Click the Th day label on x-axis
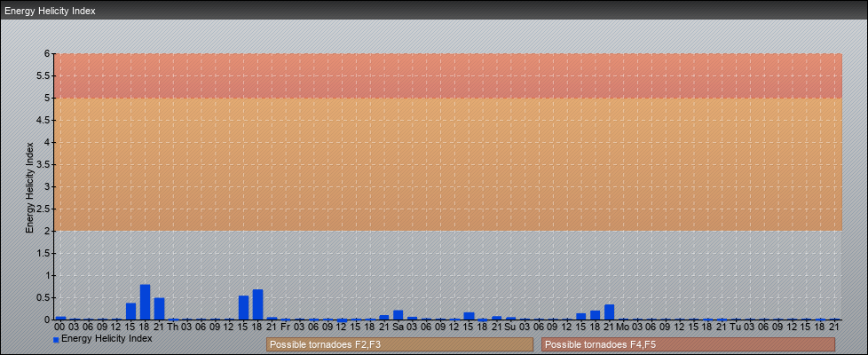Viewport: 868px width, 355px height. click(x=173, y=327)
